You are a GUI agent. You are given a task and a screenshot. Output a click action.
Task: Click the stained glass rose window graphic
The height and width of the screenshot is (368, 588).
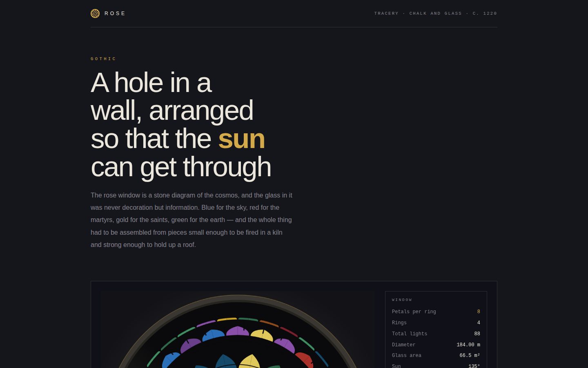[x=238, y=330]
